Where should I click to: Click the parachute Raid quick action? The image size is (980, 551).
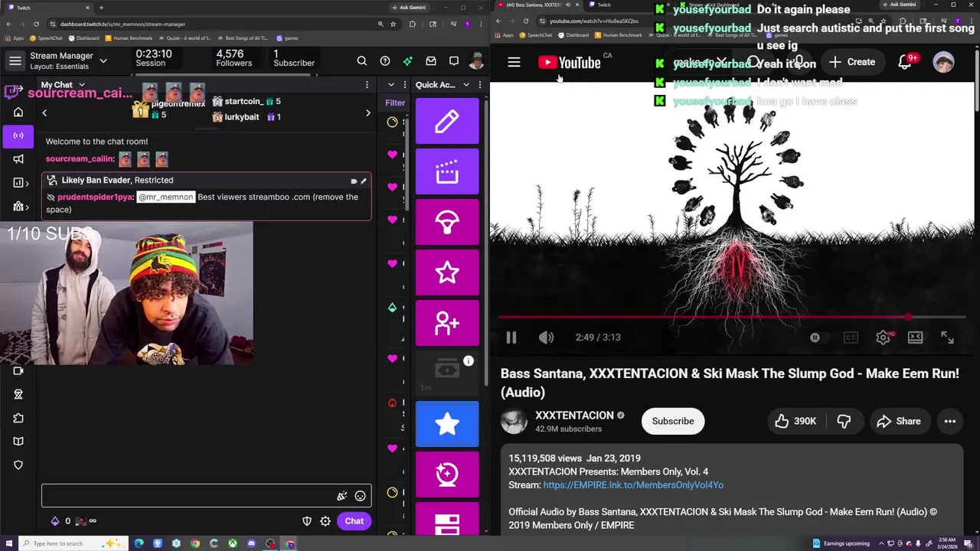[447, 222]
